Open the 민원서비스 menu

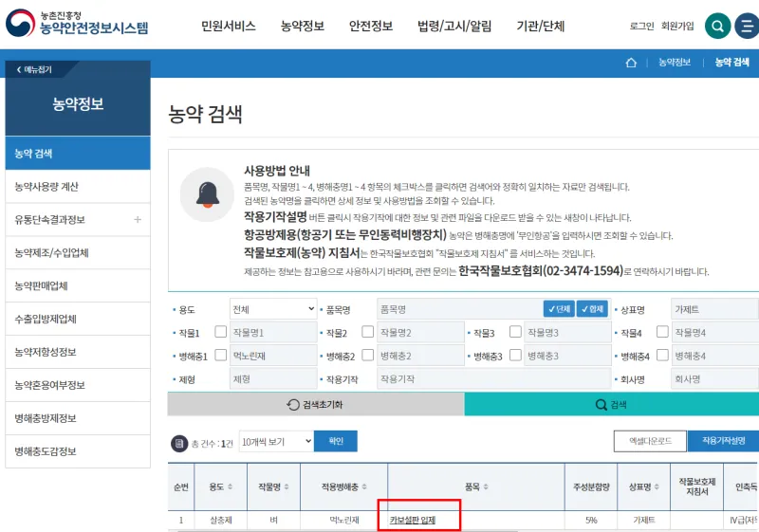[x=229, y=27]
